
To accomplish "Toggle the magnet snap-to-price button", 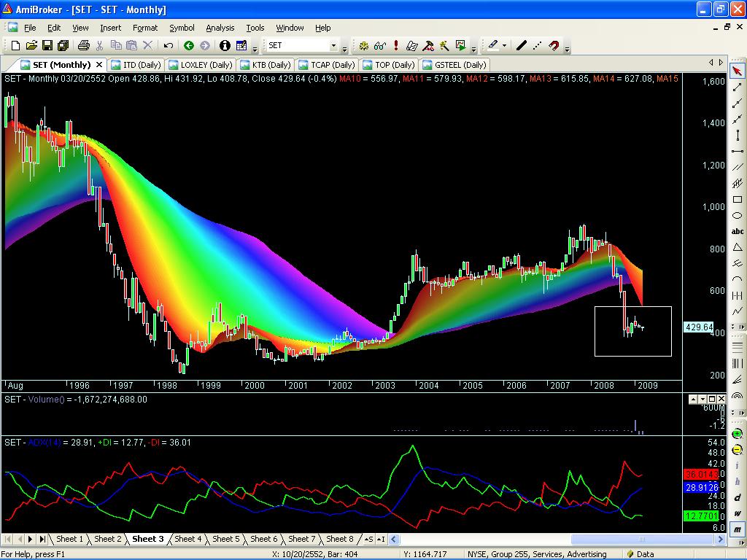I will click(x=554, y=46).
